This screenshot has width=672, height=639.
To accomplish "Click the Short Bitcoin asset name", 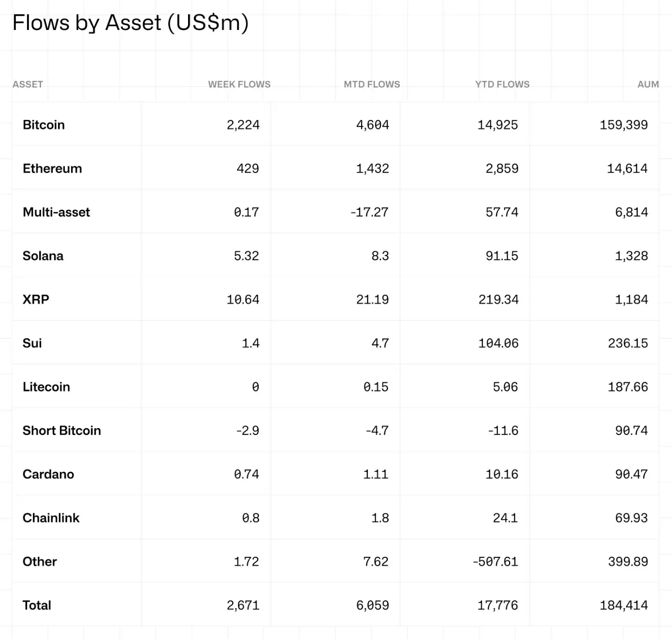I will click(62, 430).
